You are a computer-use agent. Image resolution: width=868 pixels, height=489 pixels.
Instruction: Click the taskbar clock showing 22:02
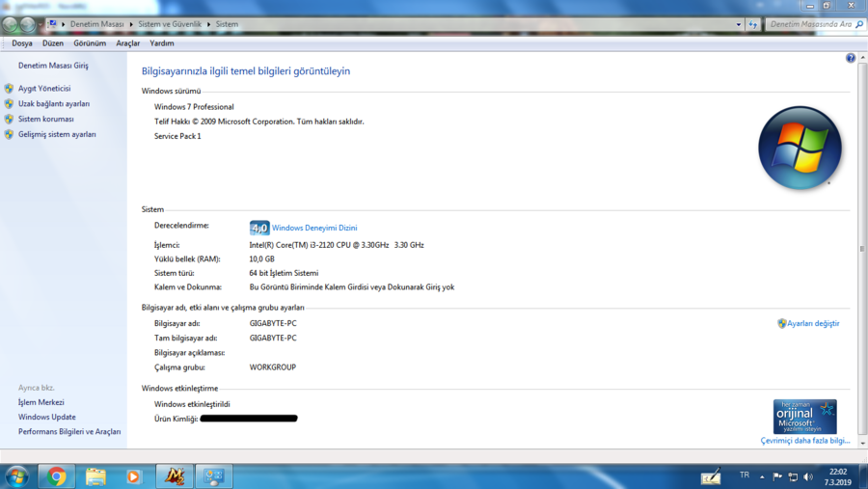click(x=837, y=476)
